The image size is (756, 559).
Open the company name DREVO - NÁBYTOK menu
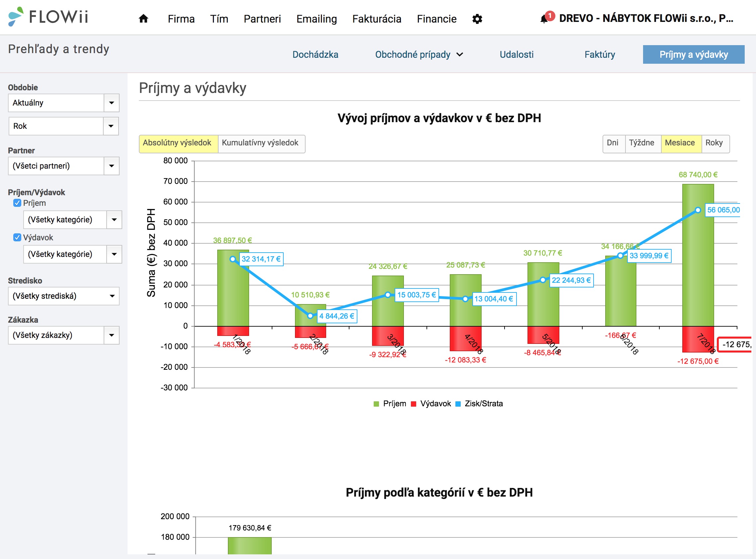[646, 18]
